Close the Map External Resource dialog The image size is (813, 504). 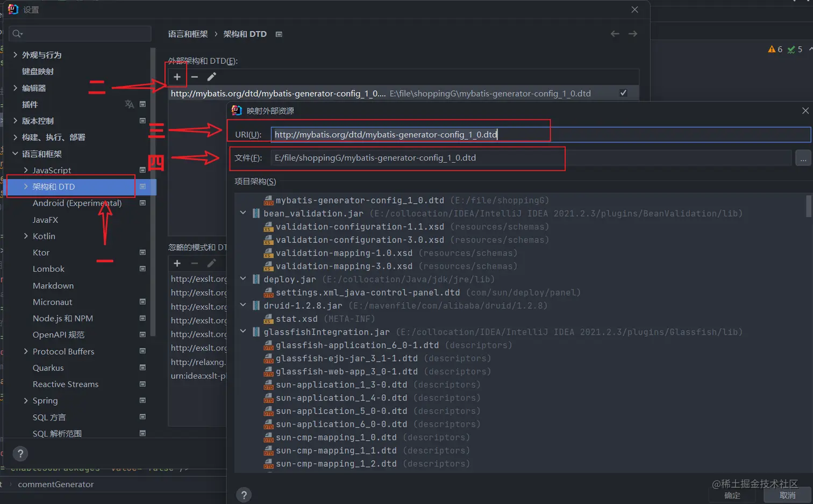pyautogui.click(x=805, y=111)
